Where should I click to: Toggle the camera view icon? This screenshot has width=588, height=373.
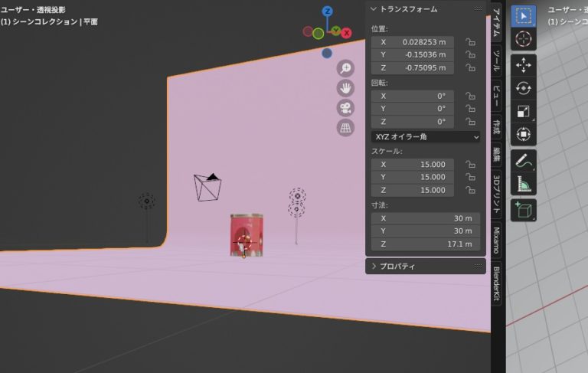tap(345, 108)
